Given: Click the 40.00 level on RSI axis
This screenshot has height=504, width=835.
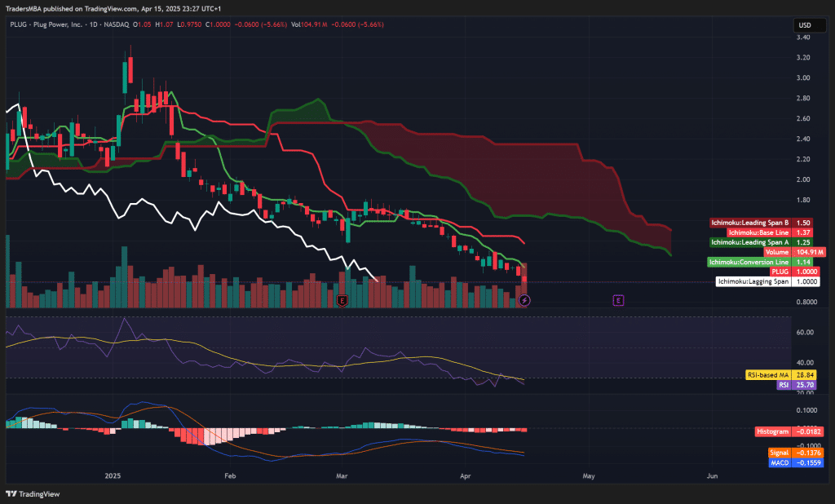Looking at the screenshot, I should click(805, 362).
